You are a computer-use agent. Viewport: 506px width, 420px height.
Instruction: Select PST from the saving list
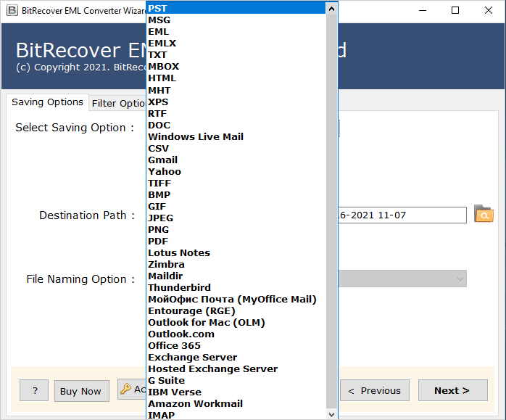(x=236, y=8)
